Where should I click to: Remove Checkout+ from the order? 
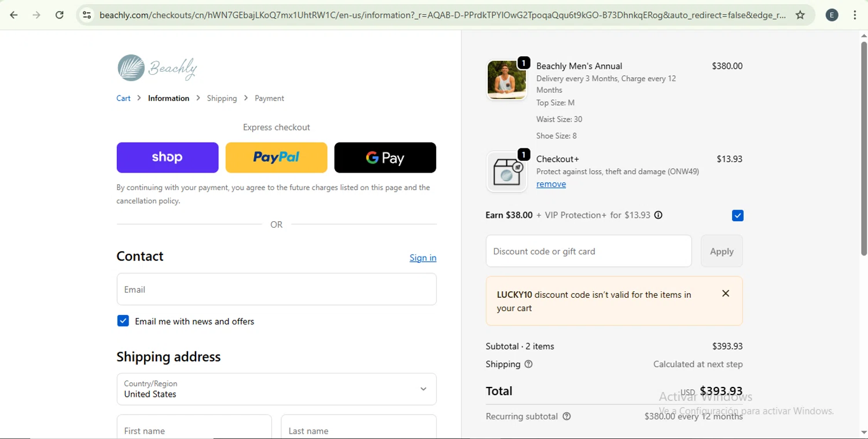[x=551, y=184]
